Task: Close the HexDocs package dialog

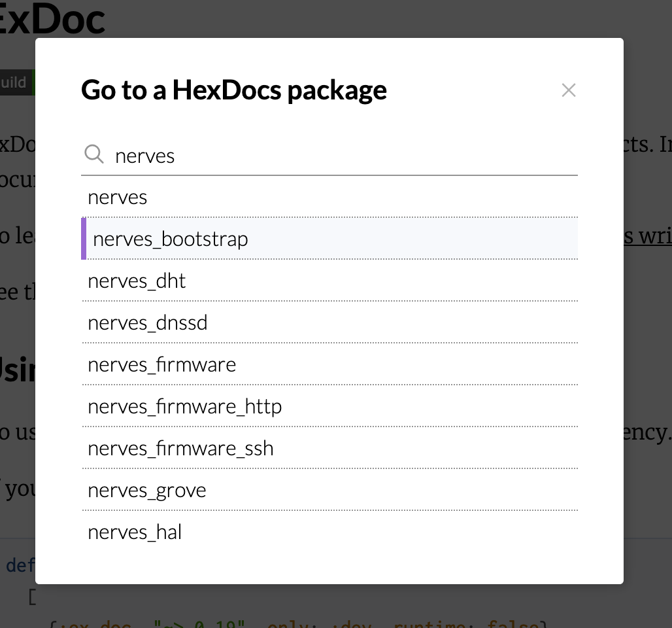Action: click(569, 90)
